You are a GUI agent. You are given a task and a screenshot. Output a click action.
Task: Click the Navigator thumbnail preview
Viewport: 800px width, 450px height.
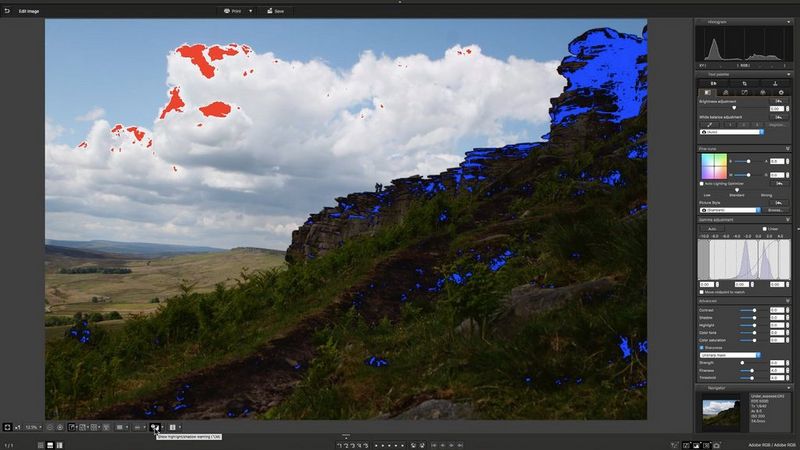[x=721, y=415]
